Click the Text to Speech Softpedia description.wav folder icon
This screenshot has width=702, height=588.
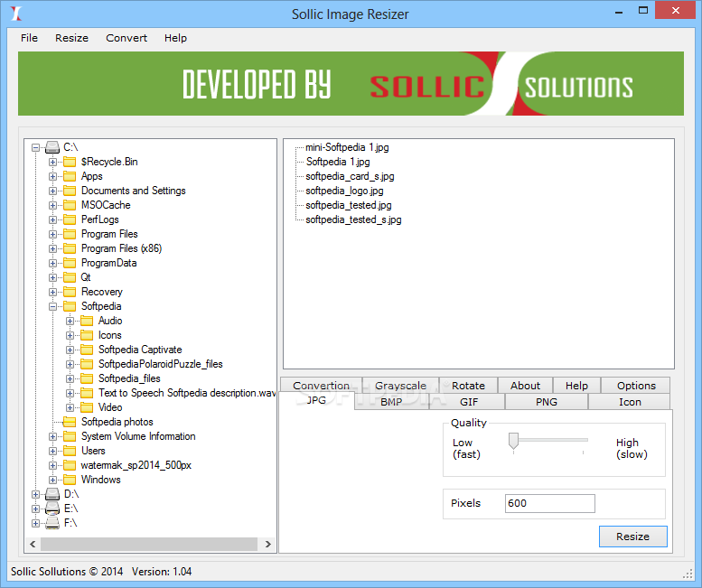coord(87,393)
